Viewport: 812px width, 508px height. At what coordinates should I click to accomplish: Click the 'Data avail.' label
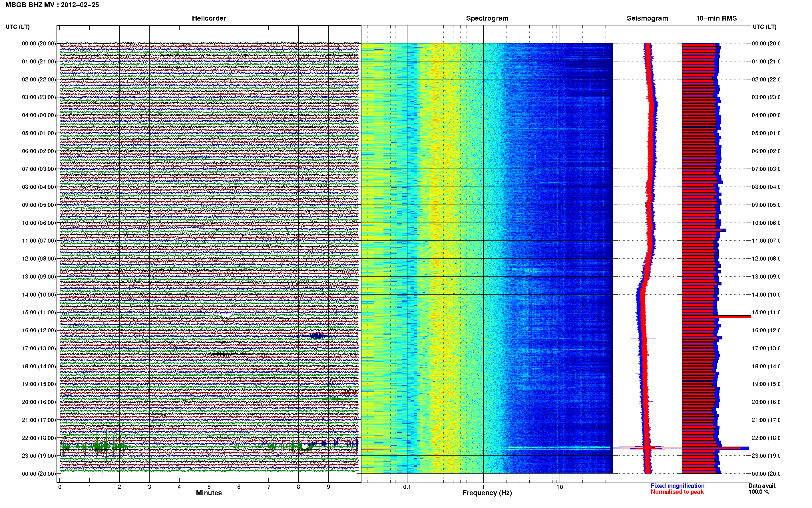[762, 486]
